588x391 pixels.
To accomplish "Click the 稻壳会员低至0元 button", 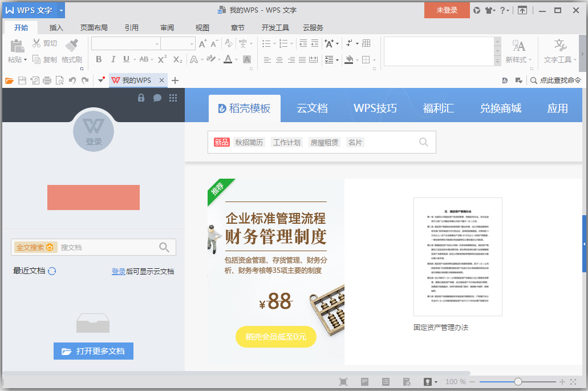I will click(276, 337).
